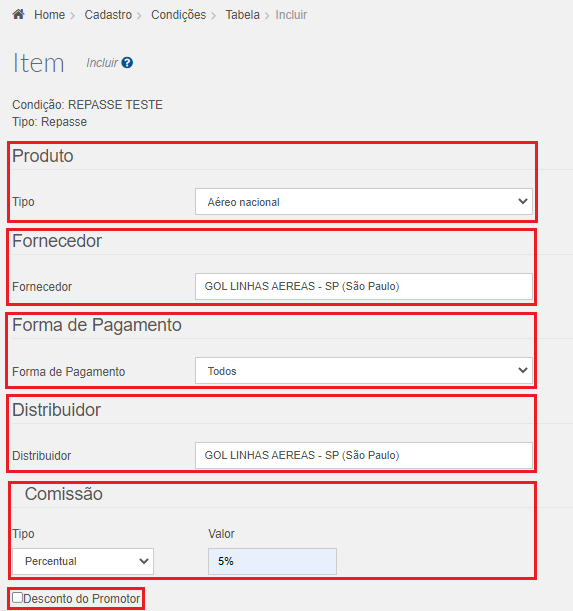Click the italic Incluir subtitle beside Item
Image resolution: width=573 pixels, height=611 pixels.
[102, 63]
